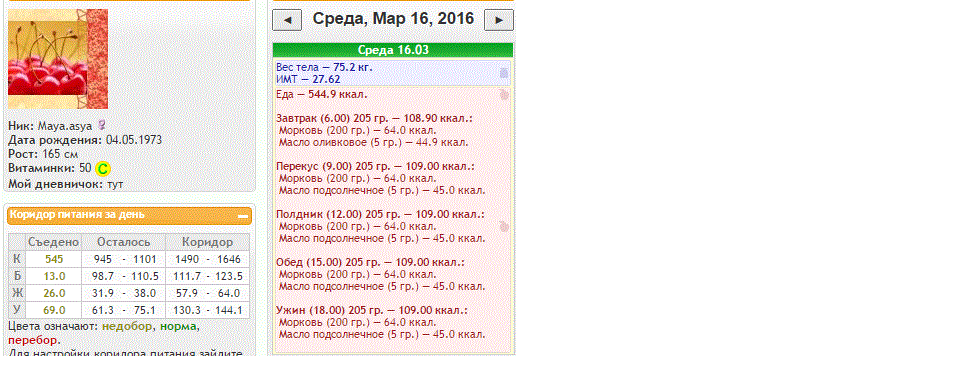
Task: Open the diary via the тут link
Action: (115, 184)
